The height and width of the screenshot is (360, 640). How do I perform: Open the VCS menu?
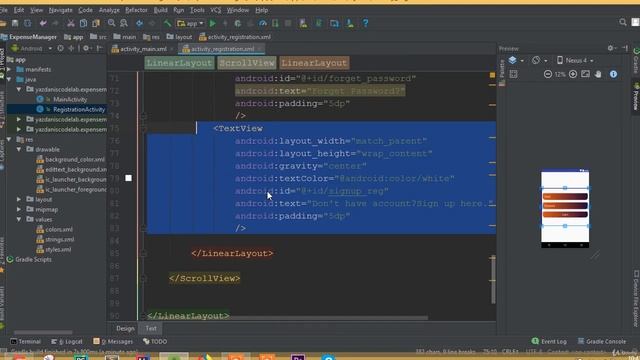216,10
